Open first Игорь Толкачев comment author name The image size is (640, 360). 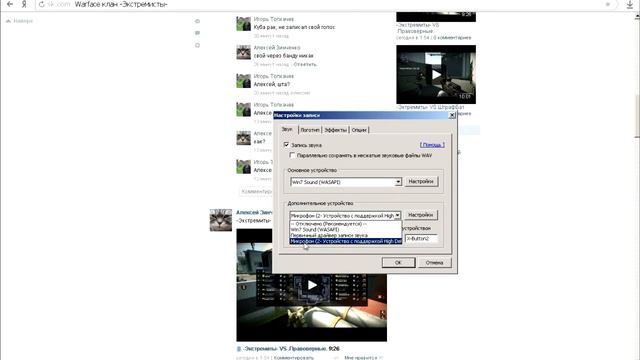(x=273, y=19)
